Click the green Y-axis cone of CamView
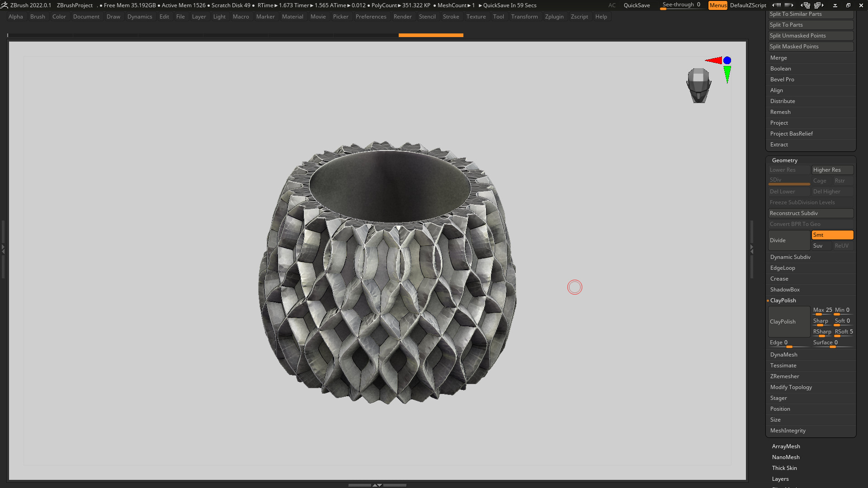This screenshot has width=868, height=488. point(727,74)
